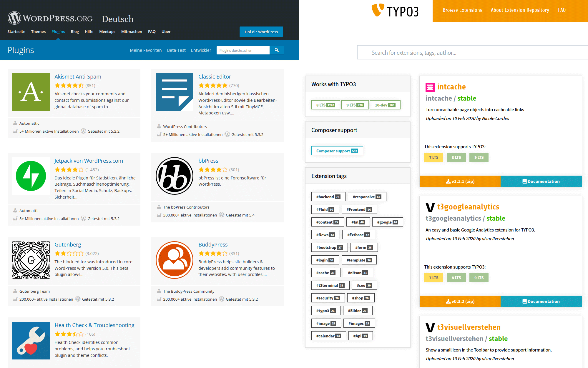
Task: Open Browse Extensions in the TYPO3 header
Action: [x=462, y=10]
